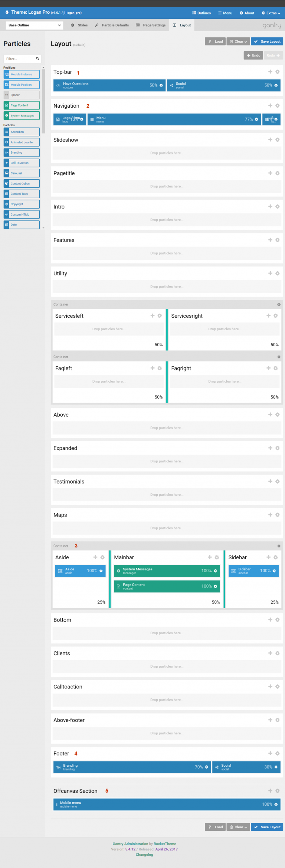Viewport: 285px width, 868px height.
Task: Open Menu in header navigation
Action: pos(225,13)
